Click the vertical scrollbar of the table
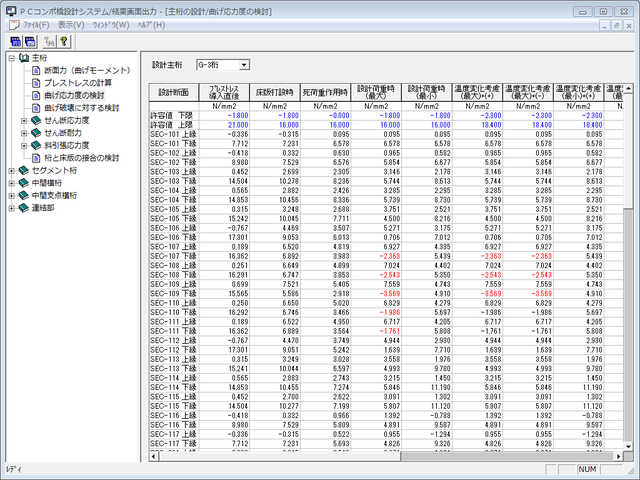Screen dimensions: 640x480 click(626, 300)
